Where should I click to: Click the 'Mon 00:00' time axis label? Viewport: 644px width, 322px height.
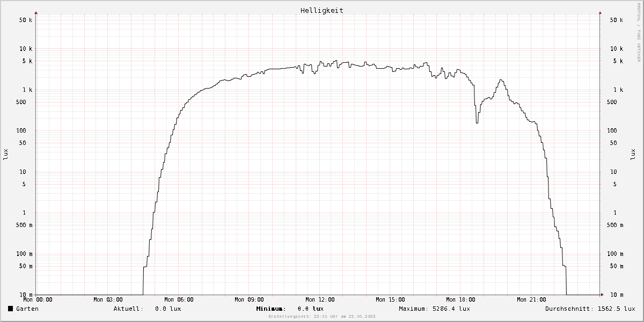pyautogui.click(x=38, y=300)
